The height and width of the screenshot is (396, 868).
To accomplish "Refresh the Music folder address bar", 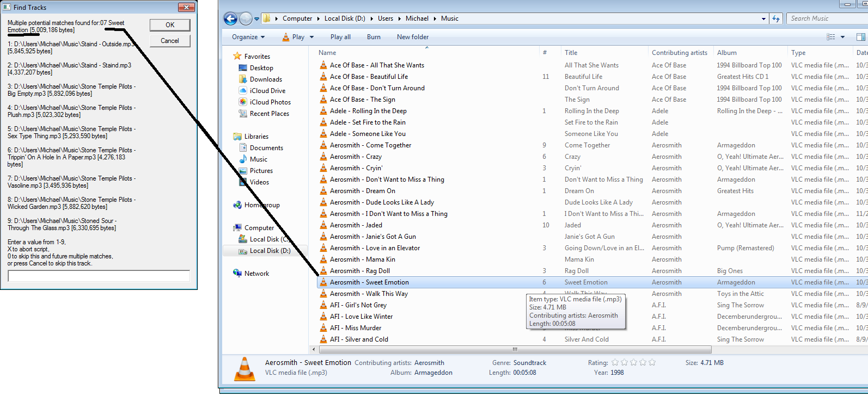I will 776,18.
